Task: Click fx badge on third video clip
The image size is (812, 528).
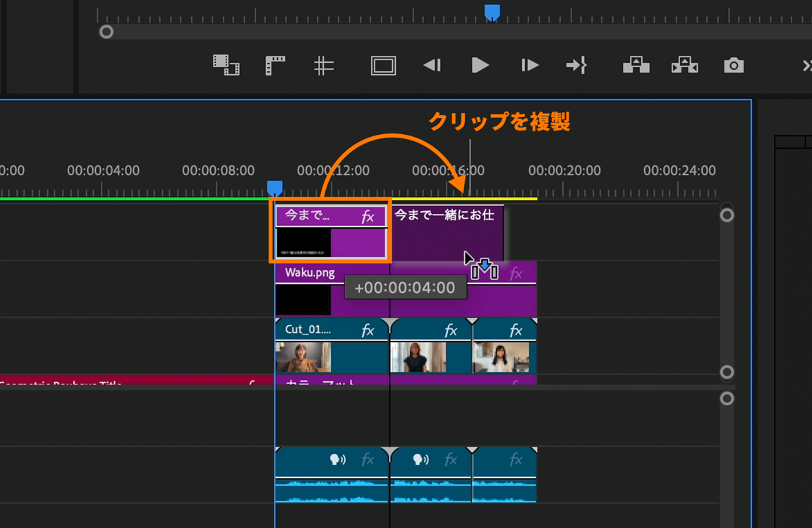Action: (516, 330)
